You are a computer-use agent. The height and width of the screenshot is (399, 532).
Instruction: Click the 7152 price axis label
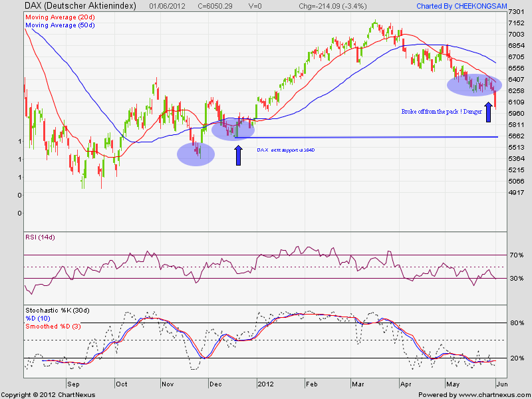516,23
